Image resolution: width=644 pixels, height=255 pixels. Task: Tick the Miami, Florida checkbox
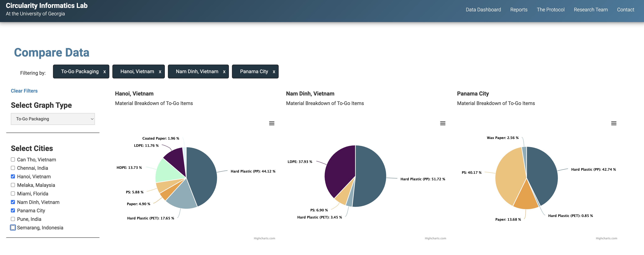click(x=13, y=193)
